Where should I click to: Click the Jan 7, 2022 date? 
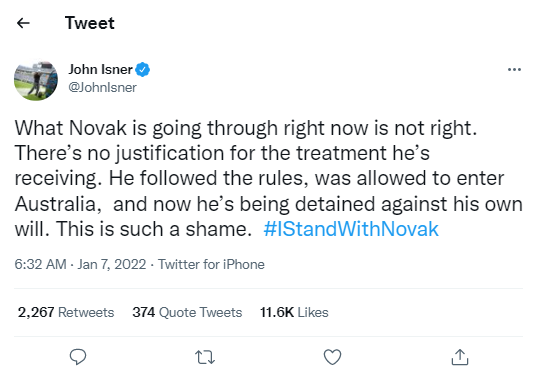tap(112, 264)
